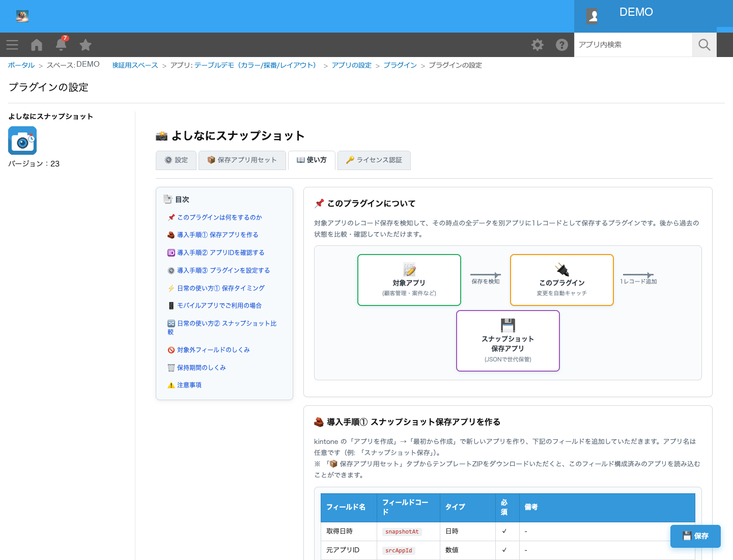Click the snapshotAt field code

(x=402, y=531)
